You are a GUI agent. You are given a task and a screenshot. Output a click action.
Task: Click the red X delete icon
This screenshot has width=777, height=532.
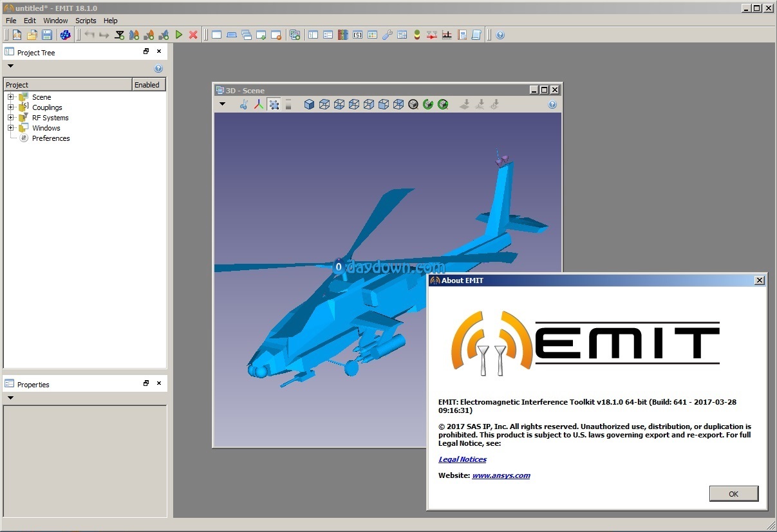coord(193,35)
